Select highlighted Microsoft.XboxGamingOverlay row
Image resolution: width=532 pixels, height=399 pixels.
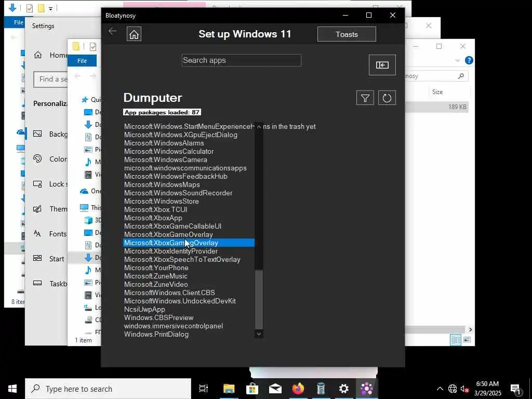pos(189,243)
